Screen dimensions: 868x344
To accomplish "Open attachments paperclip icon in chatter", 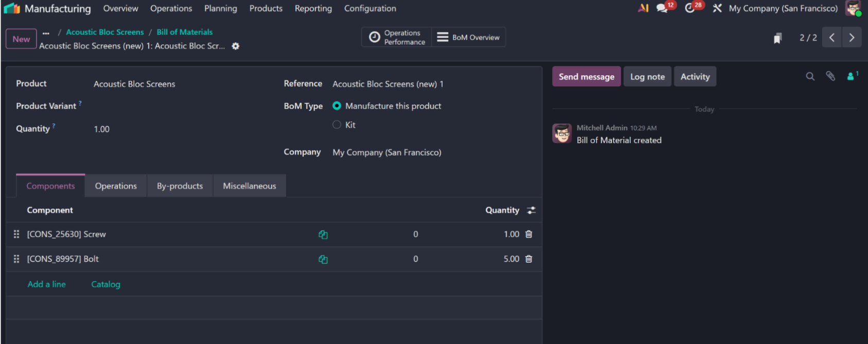I will [830, 76].
